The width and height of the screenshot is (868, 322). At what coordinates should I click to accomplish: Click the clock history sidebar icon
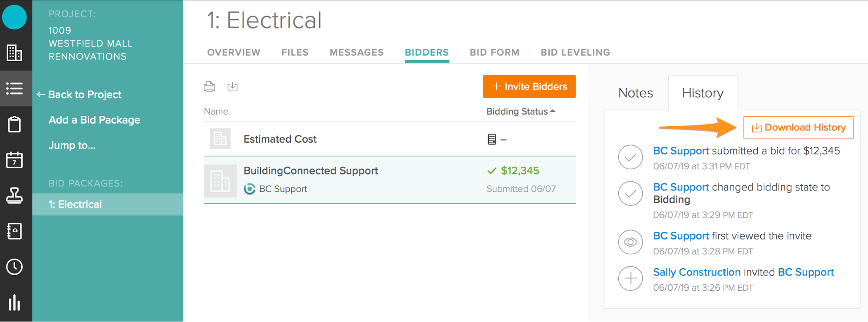pyautogui.click(x=14, y=267)
